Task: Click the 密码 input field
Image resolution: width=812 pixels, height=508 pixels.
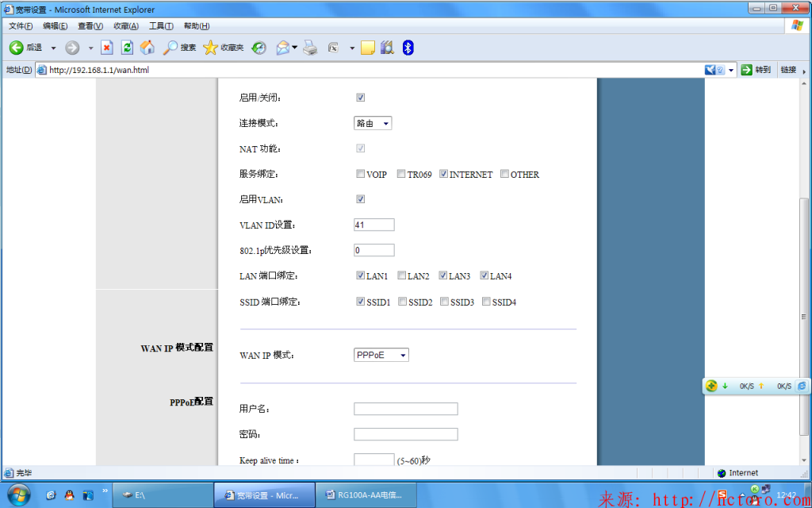Action: click(406, 434)
